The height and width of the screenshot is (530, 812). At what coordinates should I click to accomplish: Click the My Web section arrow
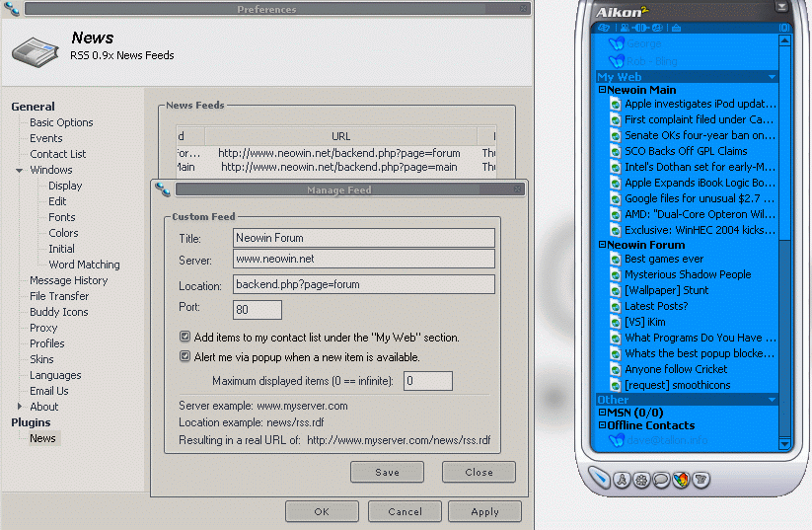point(772,77)
